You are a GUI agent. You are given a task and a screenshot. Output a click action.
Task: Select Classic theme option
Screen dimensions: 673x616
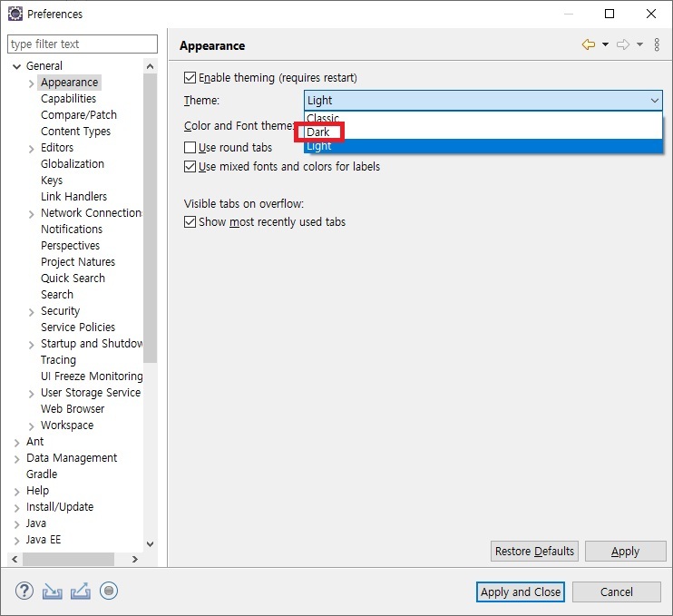[x=483, y=118]
